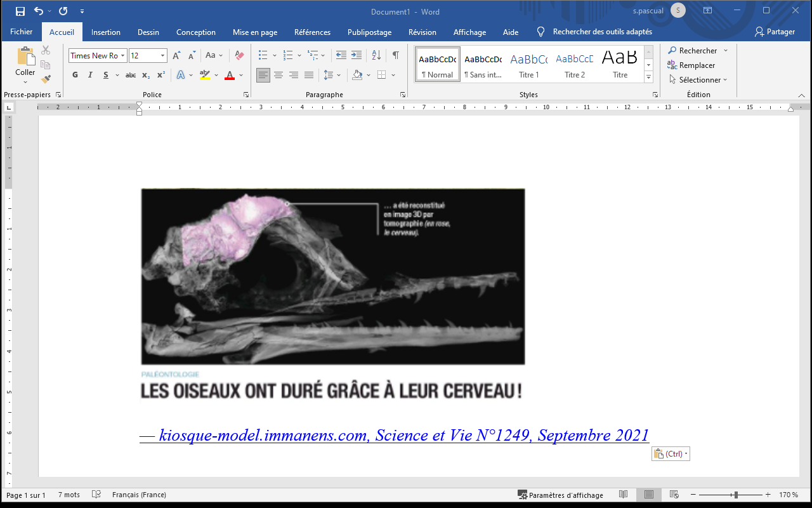Image resolution: width=812 pixels, height=508 pixels.
Task: Open the Insertion ribbon tab
Action: pyautogui.click(x=105, y=32)
